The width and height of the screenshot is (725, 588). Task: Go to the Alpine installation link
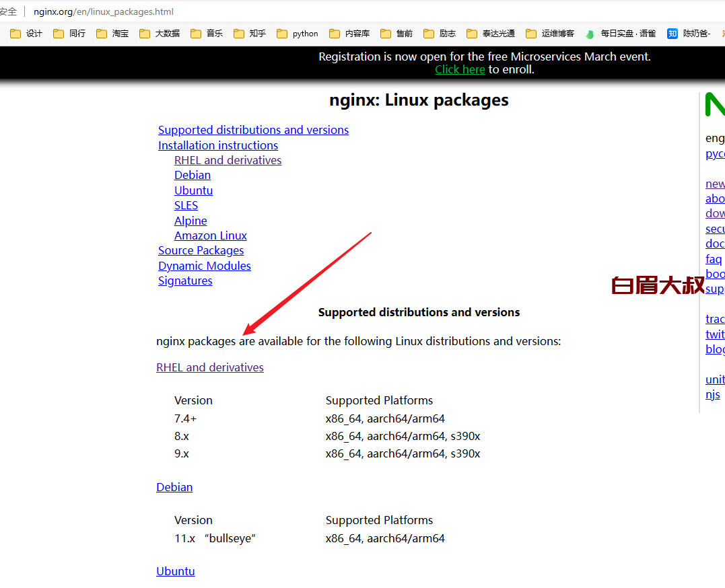point(191,221)
